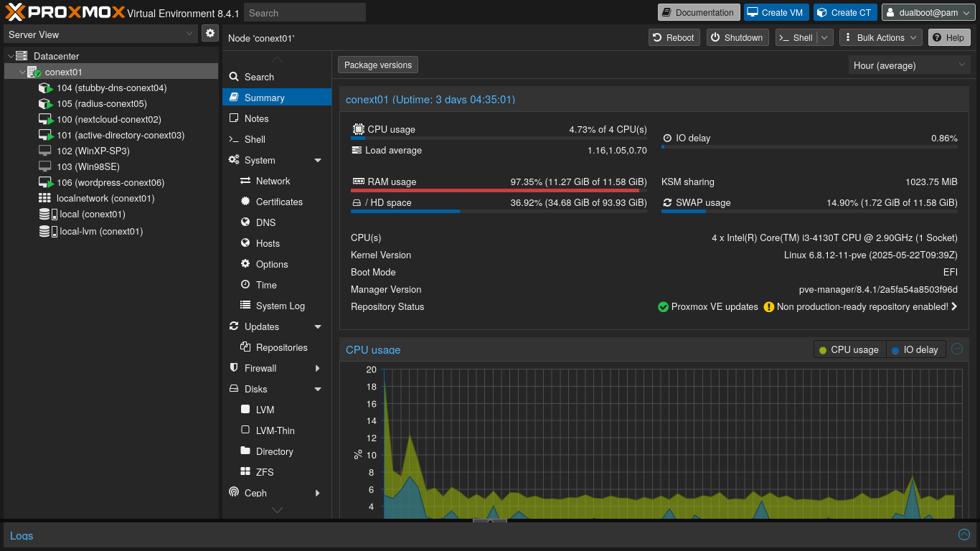The width and height of the screenshot is (980, 551).
Task: Click container 104 stubby-dns icon
Action: coord(46,88)
